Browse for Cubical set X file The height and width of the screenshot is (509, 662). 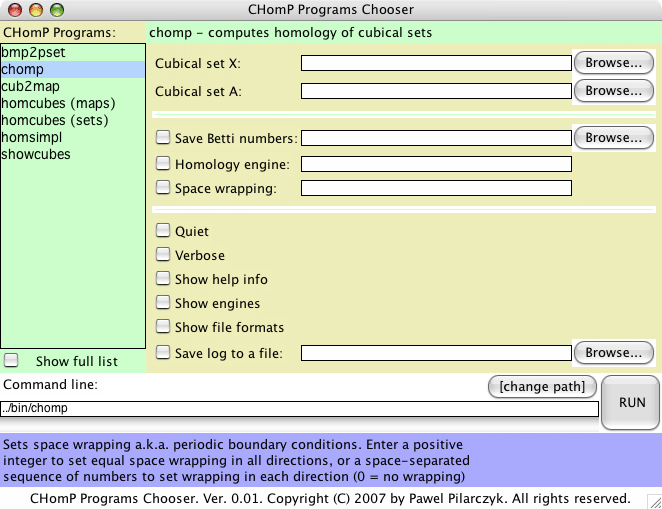pos(614,63)
